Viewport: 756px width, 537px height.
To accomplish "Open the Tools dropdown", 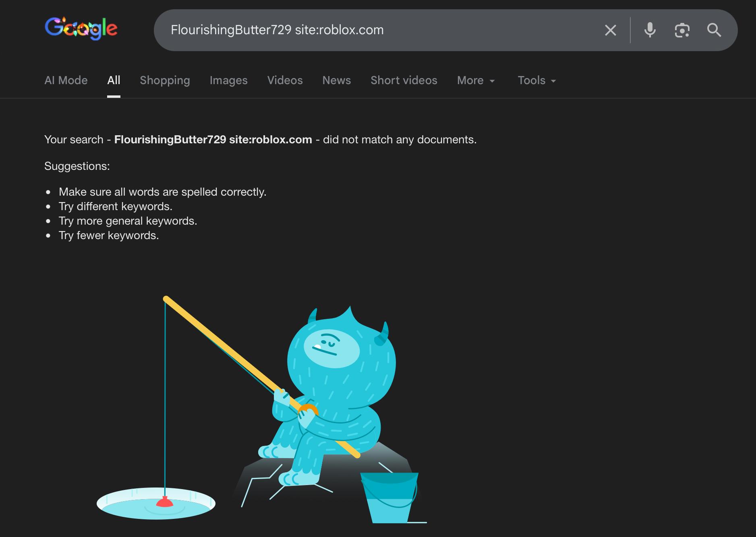I will pyautogui.click(x=536, y=81).
